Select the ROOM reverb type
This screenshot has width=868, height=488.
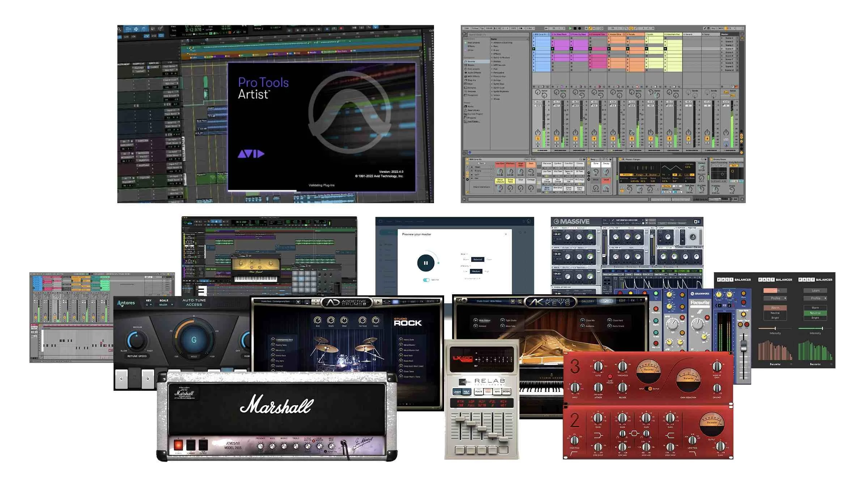click(506, 391)
